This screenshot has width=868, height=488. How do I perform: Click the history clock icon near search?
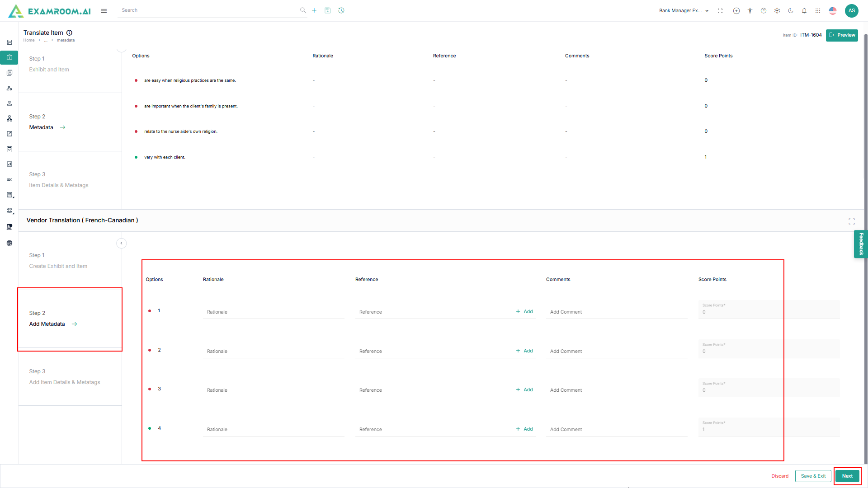(x=341, y=10)
